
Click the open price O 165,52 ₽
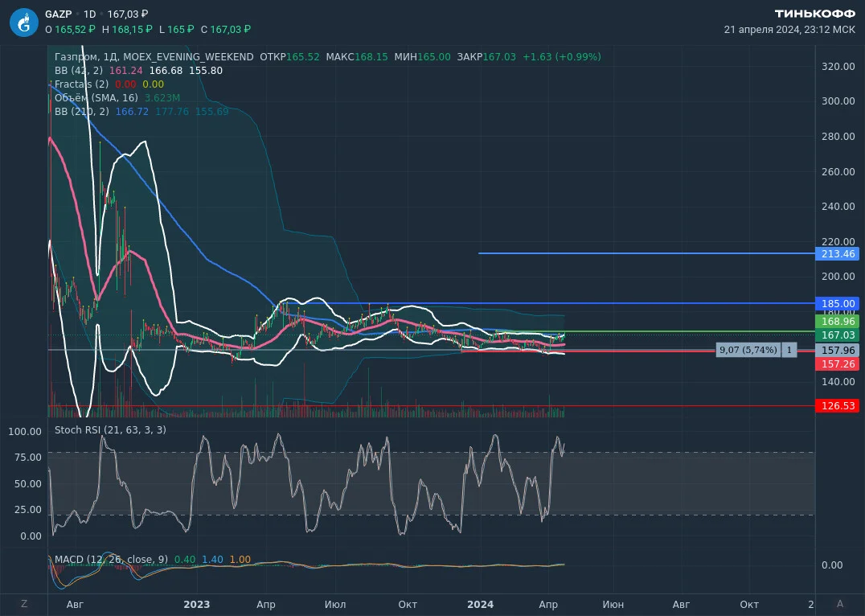click(70, 29)
